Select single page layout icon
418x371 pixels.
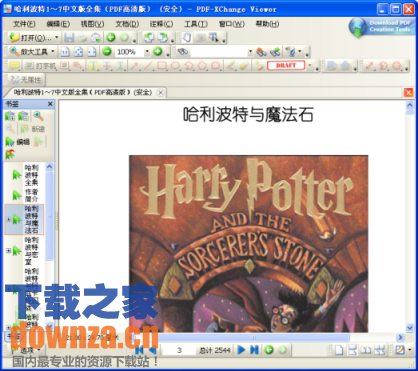click(339, 350)
